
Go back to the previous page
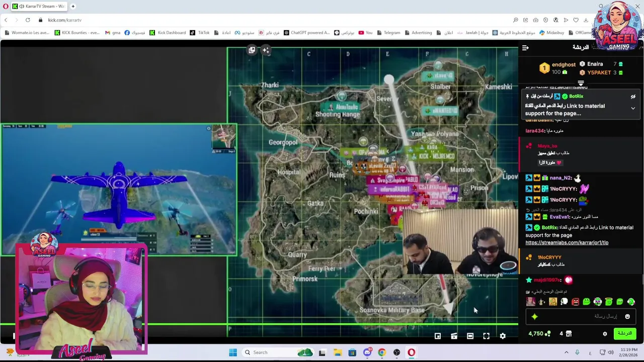(x=6, y=20)
